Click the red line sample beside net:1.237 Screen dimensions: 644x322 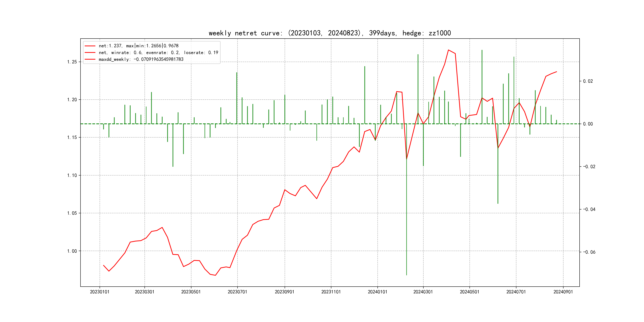pos(90,46)
